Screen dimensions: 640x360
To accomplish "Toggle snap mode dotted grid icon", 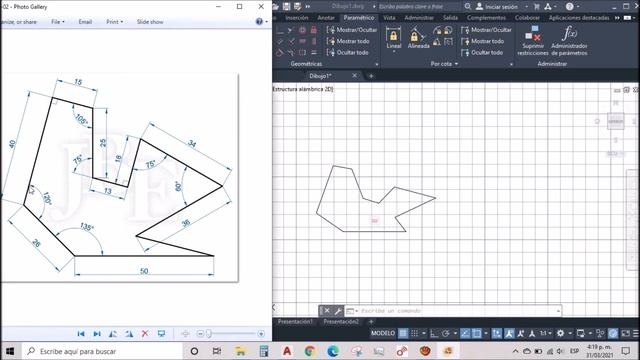I will pos(414,333).
